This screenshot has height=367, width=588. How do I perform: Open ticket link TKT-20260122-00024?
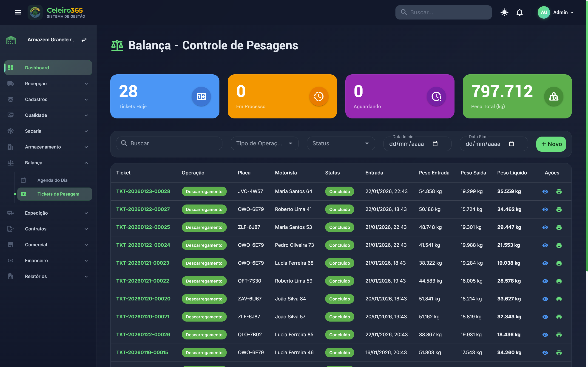[x=143, y=245]
